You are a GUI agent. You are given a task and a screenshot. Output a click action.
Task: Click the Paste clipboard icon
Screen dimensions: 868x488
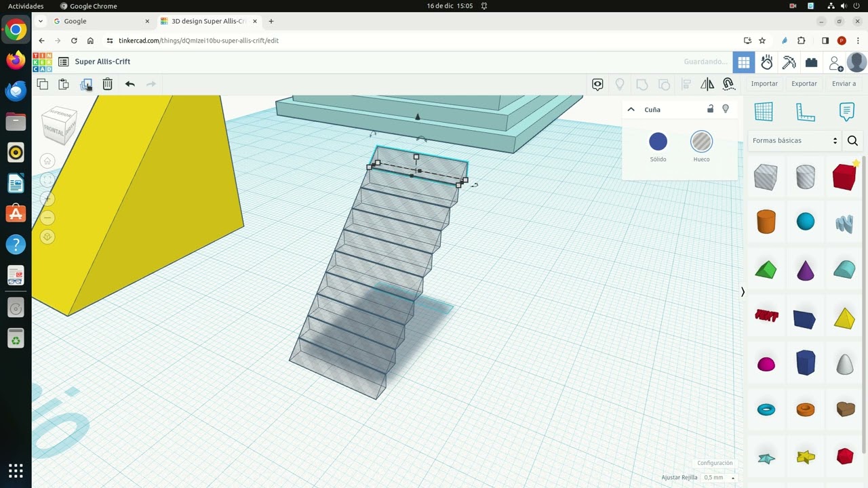64,84
